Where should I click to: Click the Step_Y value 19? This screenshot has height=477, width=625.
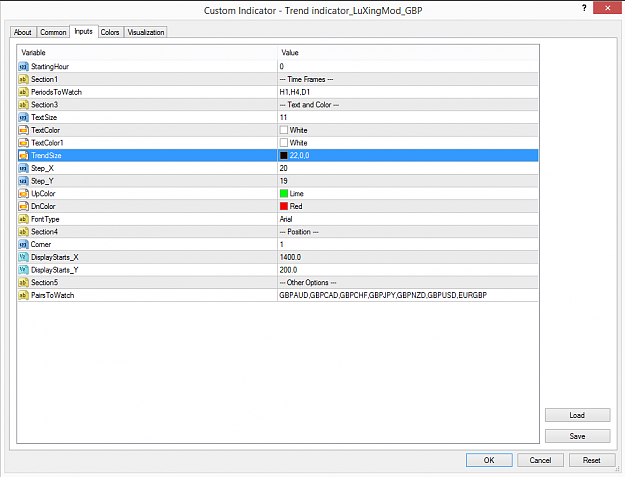pos(283,181)
